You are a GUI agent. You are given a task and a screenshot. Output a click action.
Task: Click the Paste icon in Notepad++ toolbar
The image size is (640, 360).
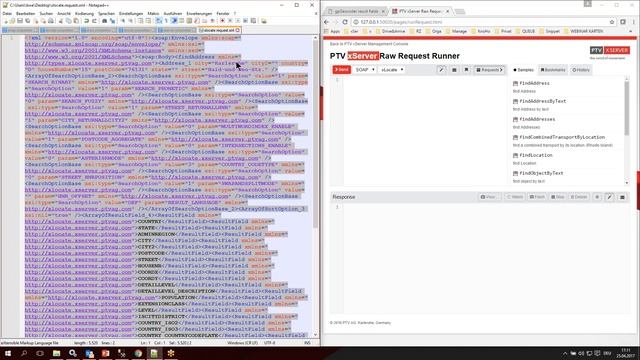[x=76, y=21]
